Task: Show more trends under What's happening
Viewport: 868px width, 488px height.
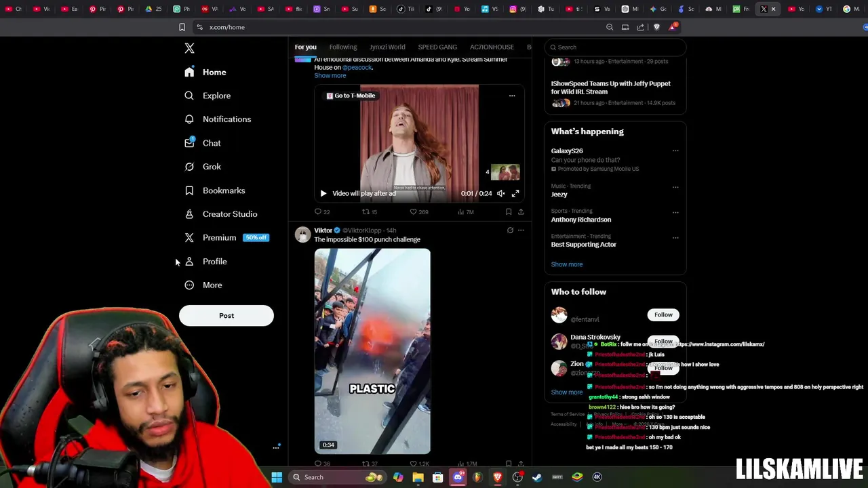Action: [x=567, y=264]
